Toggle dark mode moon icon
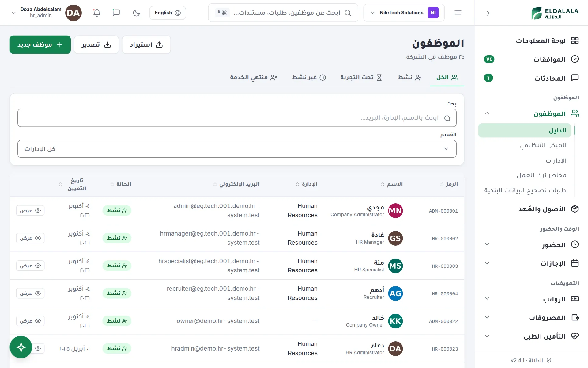Viewport: 588px width, 368px height. pos(136,13)
